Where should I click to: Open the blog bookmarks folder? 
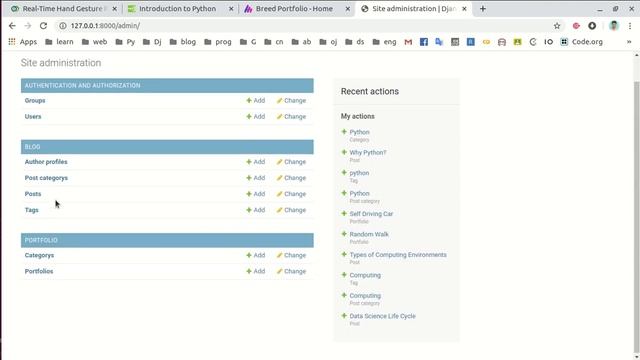(183, 42)
